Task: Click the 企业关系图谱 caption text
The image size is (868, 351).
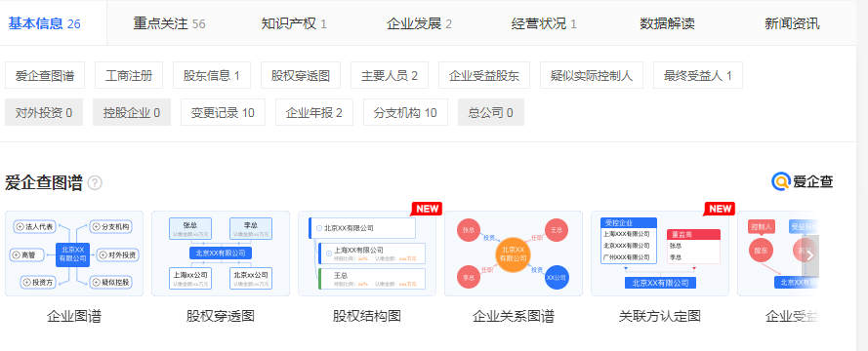Action: tap(514, 316)
